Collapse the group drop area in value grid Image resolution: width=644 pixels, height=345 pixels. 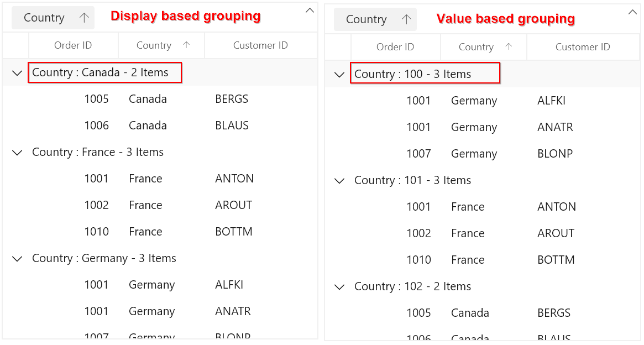(x=632, y=12)
